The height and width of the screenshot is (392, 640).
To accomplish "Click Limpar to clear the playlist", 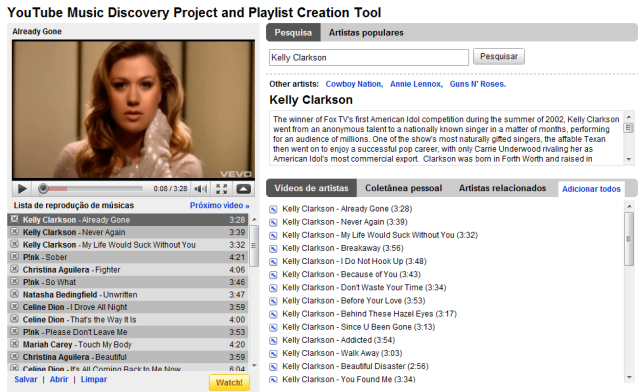I will pyautogui.click(x=93, y=379).
